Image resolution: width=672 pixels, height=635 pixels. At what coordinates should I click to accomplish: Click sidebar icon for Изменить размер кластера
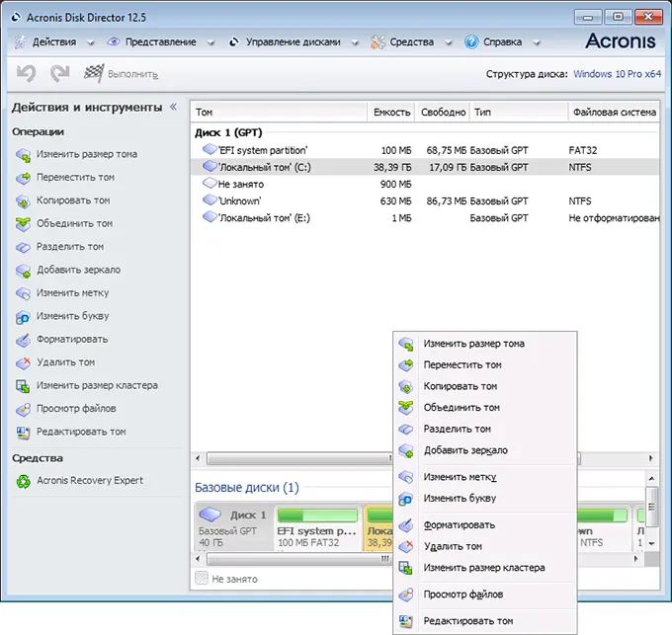[23, 386]
